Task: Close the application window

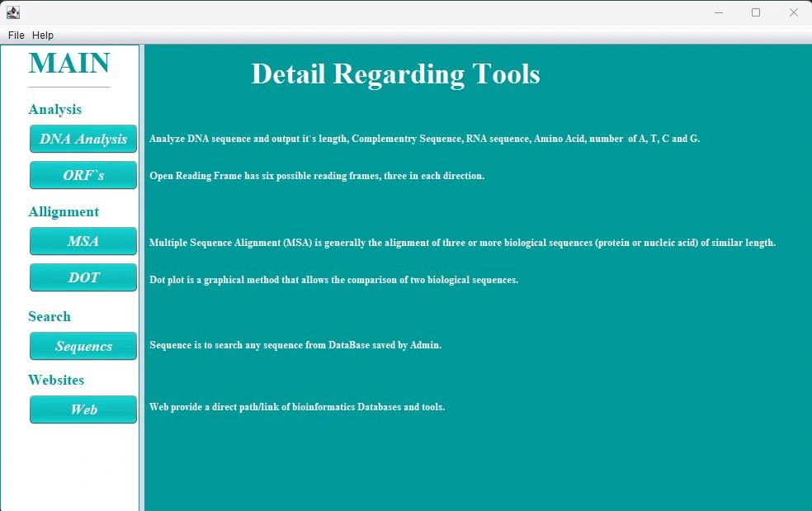Action: [793, 12]
